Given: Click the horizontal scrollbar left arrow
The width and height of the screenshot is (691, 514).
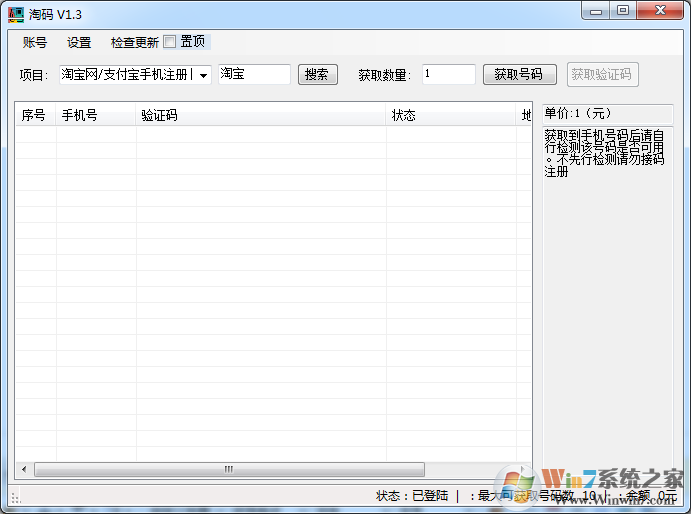Looking at the screenshot, I should pyautogui.click(x=25, y=469).
